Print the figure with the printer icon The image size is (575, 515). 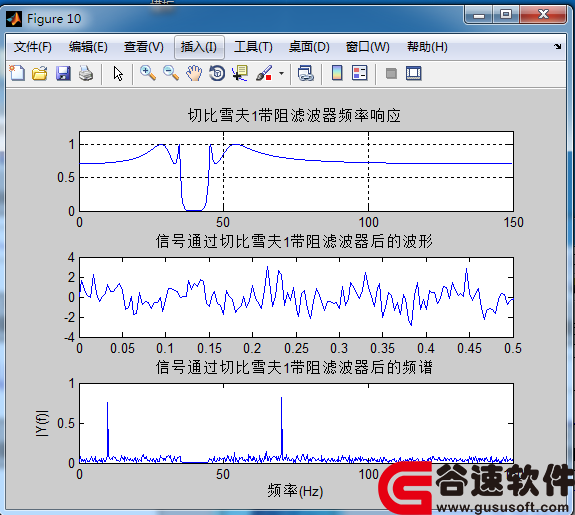click(86, 73)
